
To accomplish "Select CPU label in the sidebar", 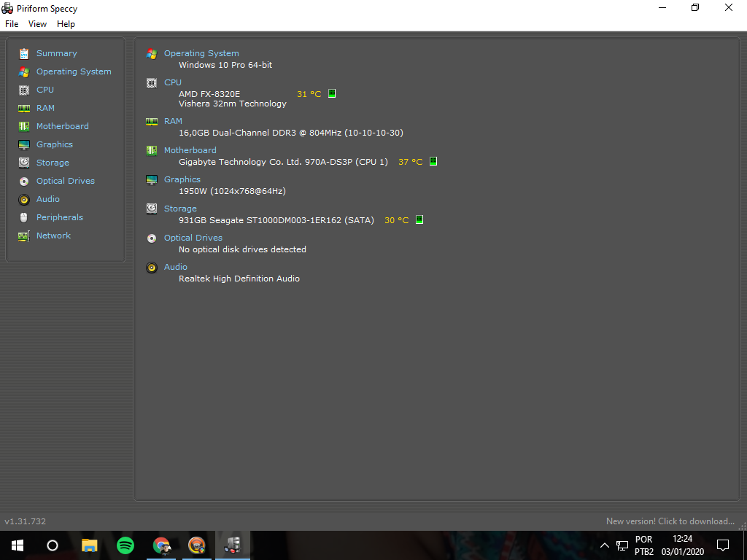I will pyautogui.click(x=45, y=90).
